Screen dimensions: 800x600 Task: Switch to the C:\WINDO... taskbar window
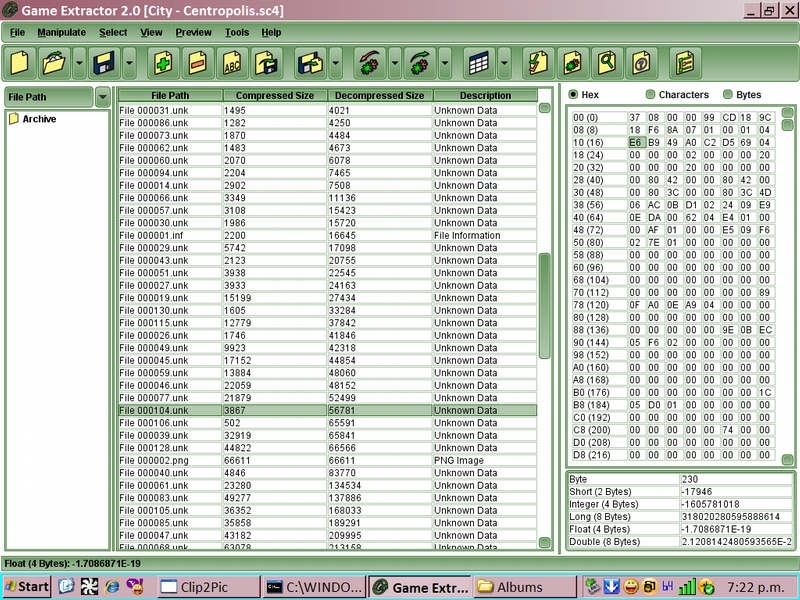[x=315, y=587]
